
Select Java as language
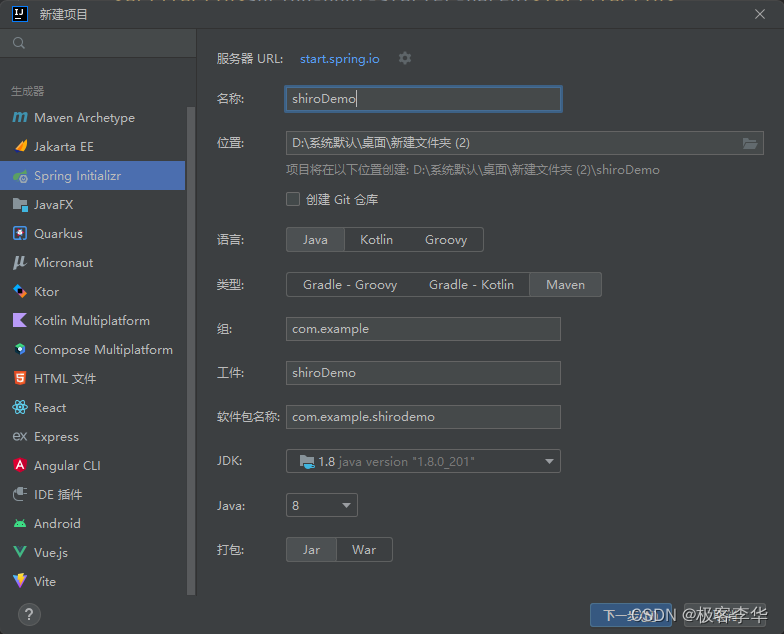[x=316, y=240]
